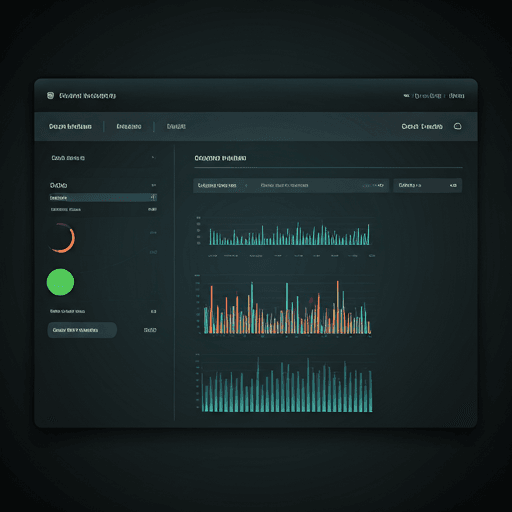512x512 pixels.
Task: Open the dimmed third navigation bar tab
Action: (176, 127)
